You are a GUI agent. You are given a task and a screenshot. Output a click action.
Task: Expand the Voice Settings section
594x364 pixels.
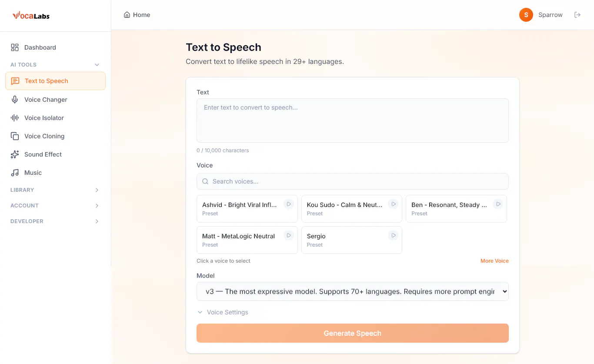click(x=223, y=312)
